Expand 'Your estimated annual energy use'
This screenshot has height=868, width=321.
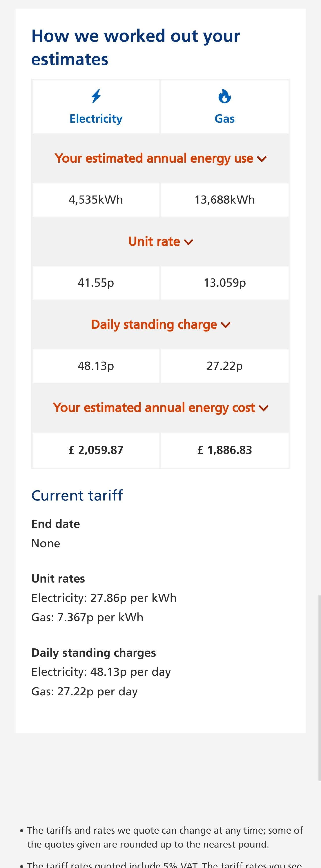click(160, 158)
